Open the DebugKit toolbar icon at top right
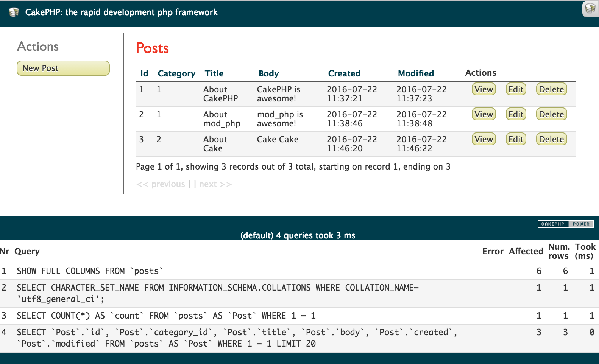599x364 pixels. click(x=590, y=8)
